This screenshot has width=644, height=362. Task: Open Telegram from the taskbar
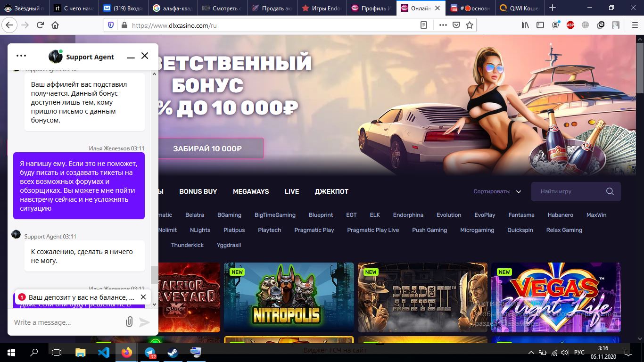click(x=150, y=352)
